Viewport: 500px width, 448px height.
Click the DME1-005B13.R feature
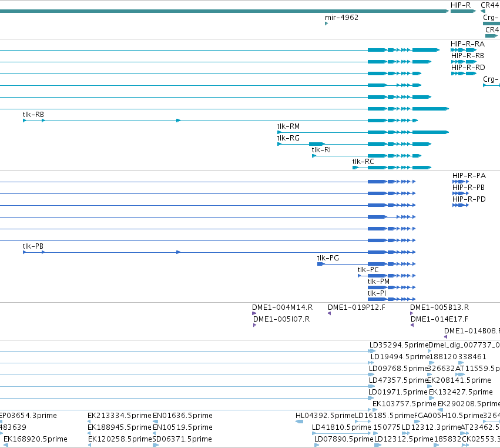(412, 313)
